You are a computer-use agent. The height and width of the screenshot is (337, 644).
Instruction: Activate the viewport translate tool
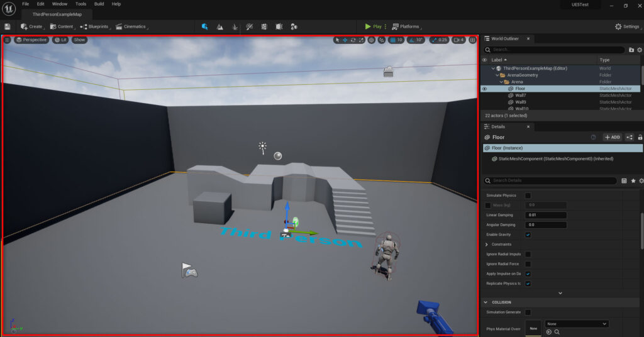coord(345,40)
